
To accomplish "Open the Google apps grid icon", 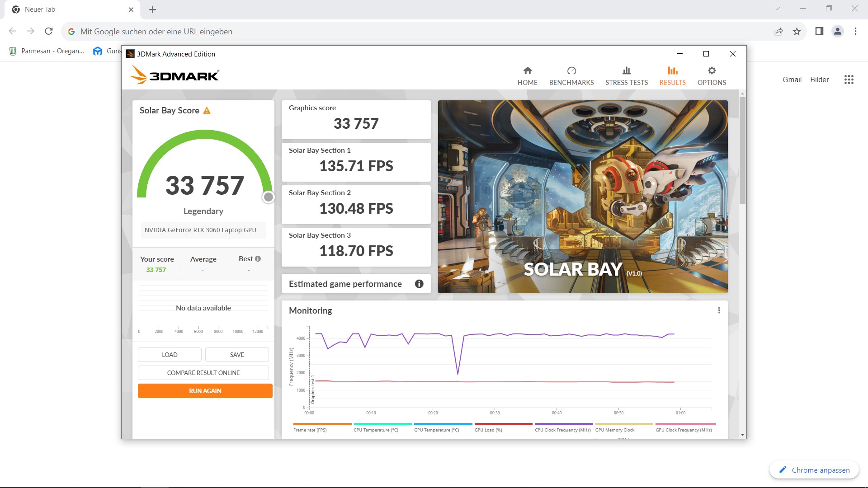I will [x=849, y=80].
